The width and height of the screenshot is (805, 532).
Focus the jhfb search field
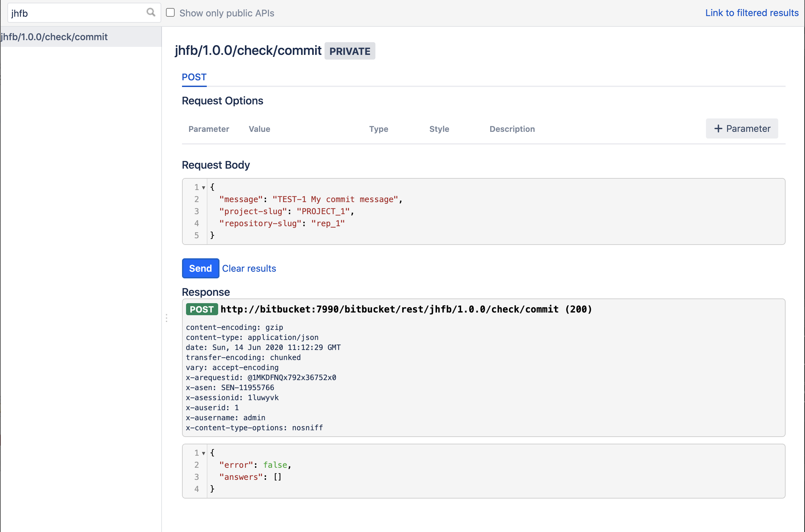pyautogui.click(x=76, y=13)
